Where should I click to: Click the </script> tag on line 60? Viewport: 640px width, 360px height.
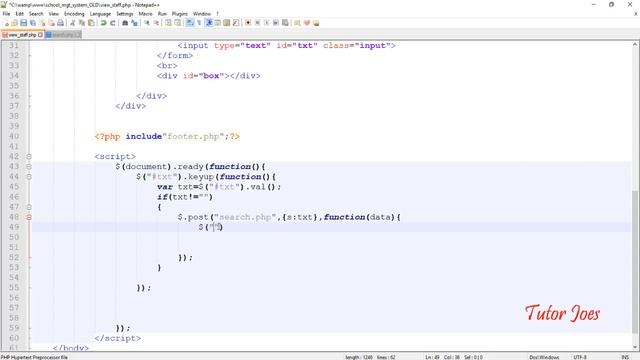pyautogui.click(x=118, y=338)
